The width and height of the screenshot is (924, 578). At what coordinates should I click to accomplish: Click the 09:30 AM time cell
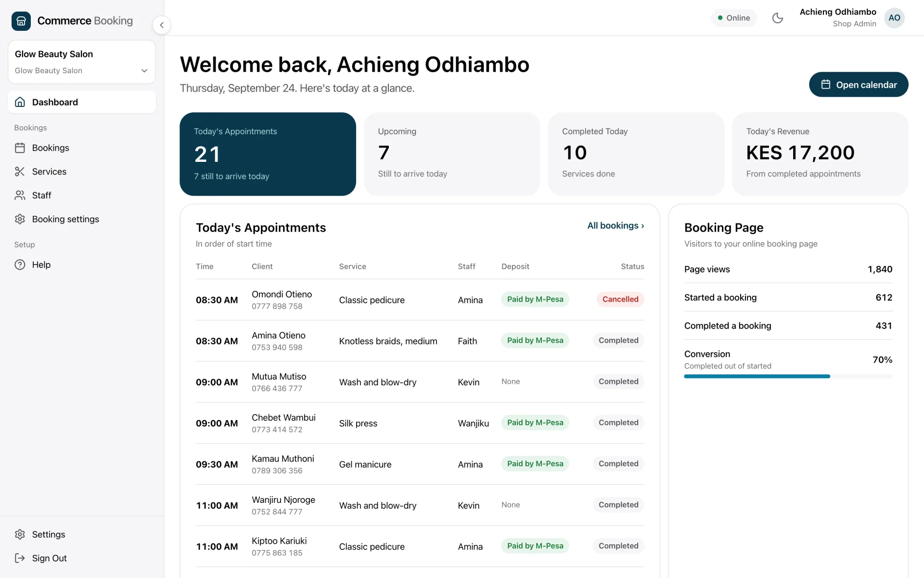[217, 464]
